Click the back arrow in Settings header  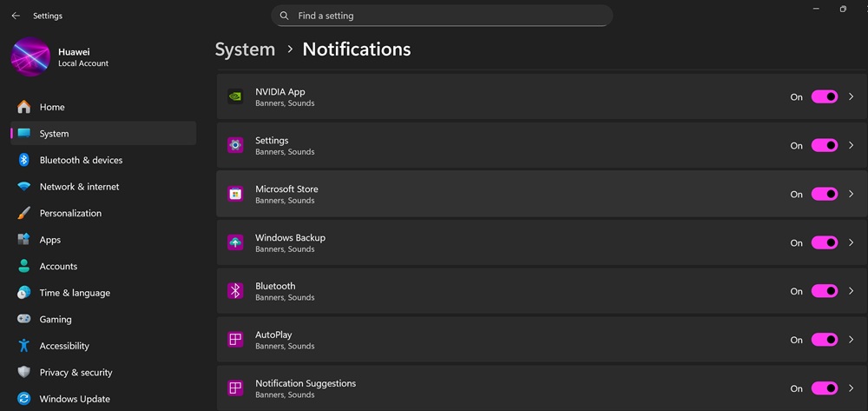(x=16, y=16)
